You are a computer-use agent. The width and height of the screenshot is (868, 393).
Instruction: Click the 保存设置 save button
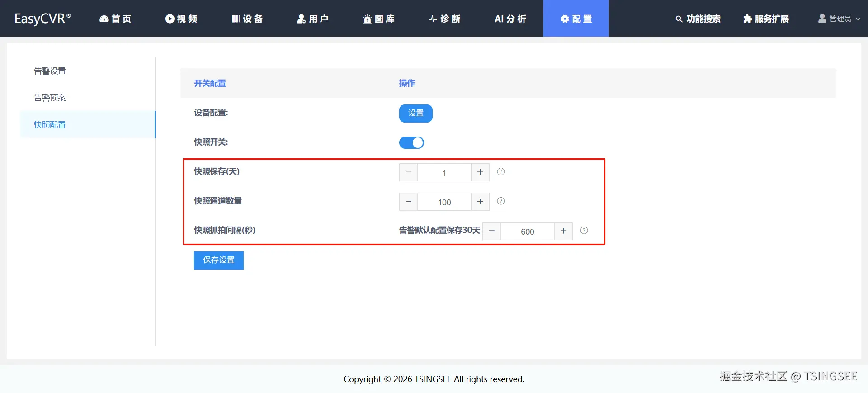[219, 260]
